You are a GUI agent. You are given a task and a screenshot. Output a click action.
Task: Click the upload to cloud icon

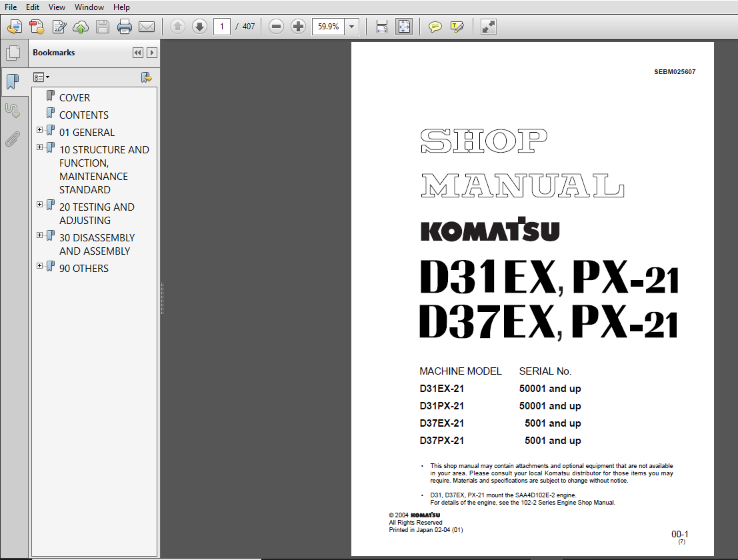(x=81, y=27)
